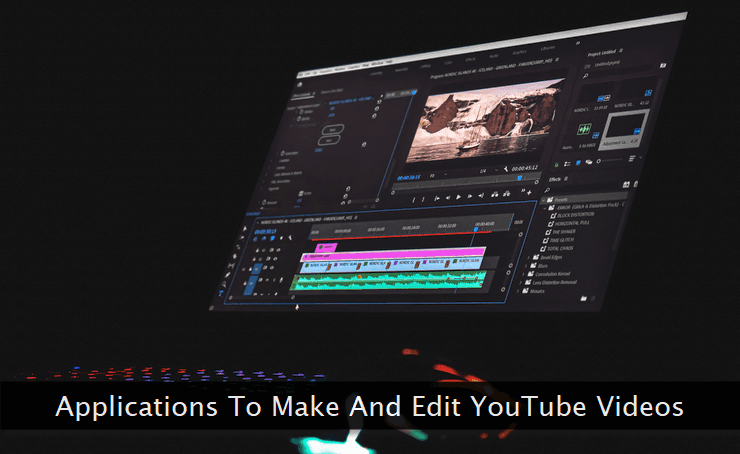Collapse the Presets folder in Effects
The width and height of the screenshot is (740, 454).
click(544, 201)
